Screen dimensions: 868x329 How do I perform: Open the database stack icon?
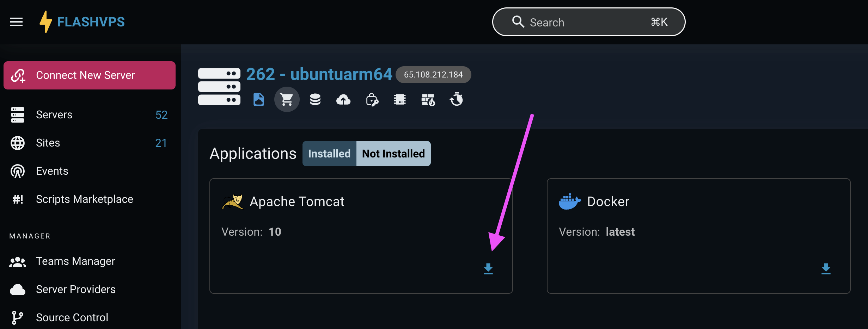coord(315,100)
